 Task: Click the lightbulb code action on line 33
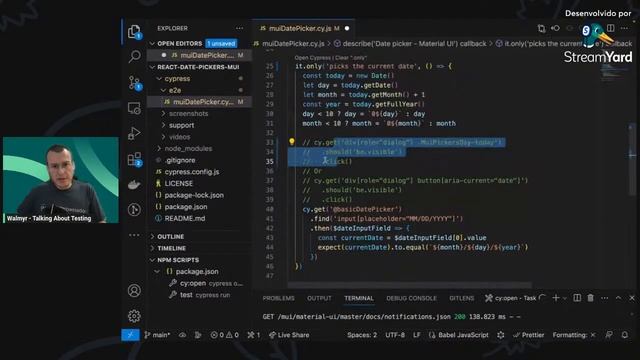(x=292, y=142)
